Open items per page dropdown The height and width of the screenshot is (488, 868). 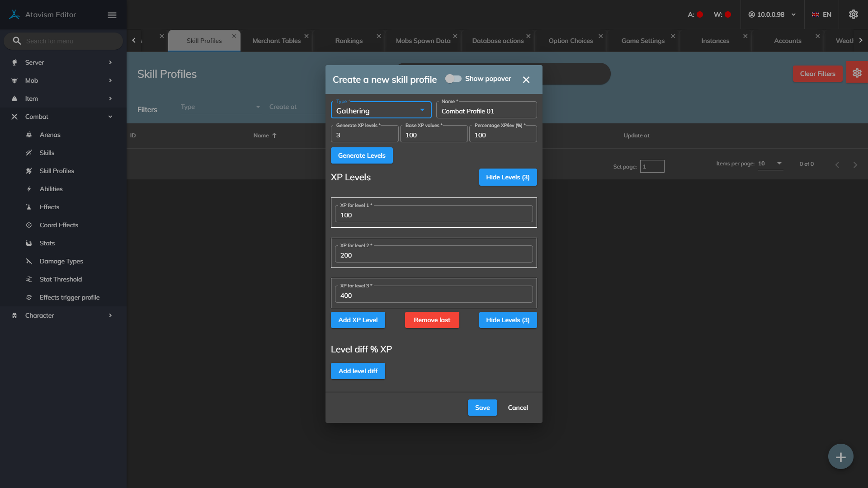770,164
